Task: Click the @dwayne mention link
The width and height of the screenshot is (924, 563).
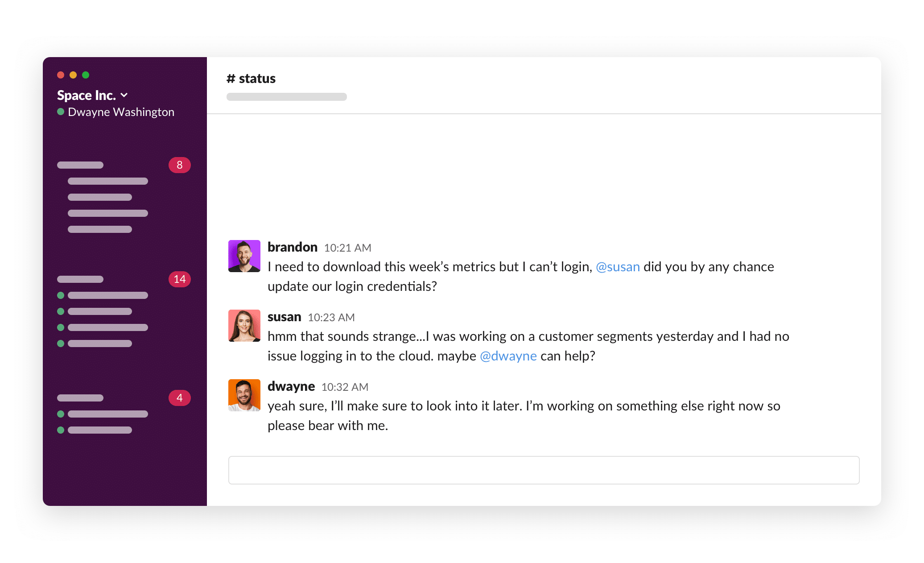Action: click(508, 356)
